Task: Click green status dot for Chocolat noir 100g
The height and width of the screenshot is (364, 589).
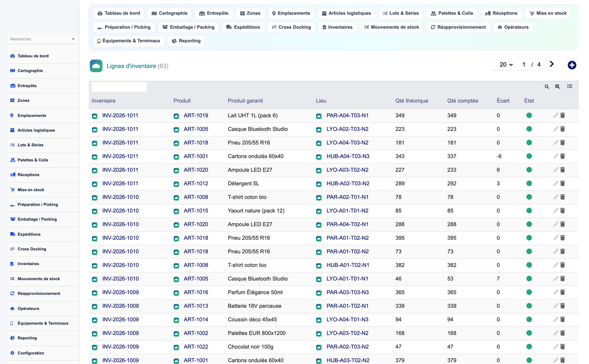Action: pyautogui.click(x=529, y=347)
